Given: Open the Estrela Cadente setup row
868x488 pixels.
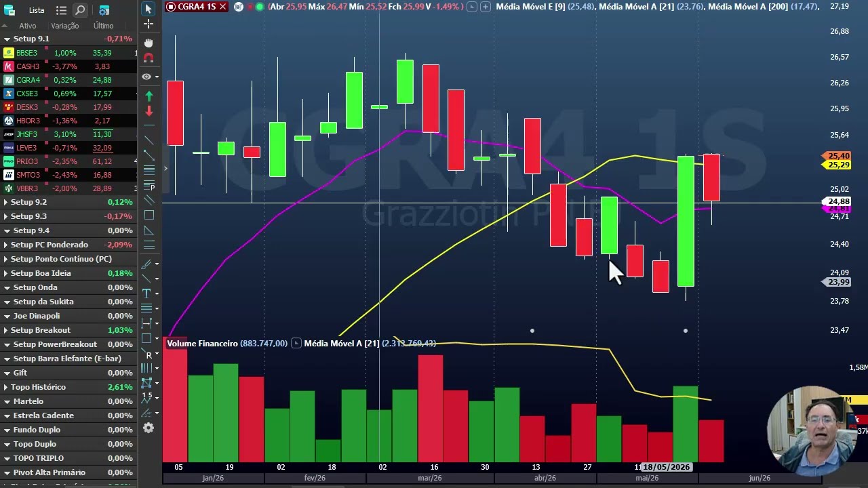Looking at the screenshot, I should point(68,415).
